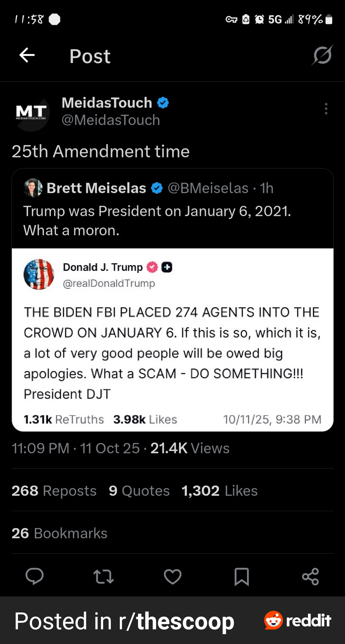This screenshot has height=644, width=345.
Task: Tap the back arrow
Action: [27, 56]
